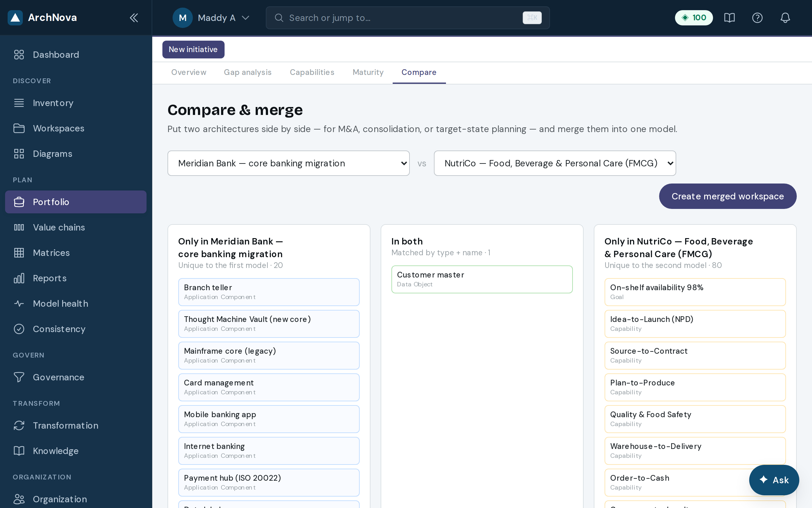Select the Branch teller card
Viewport: 812px width, 508px height.
coord(269,292)
